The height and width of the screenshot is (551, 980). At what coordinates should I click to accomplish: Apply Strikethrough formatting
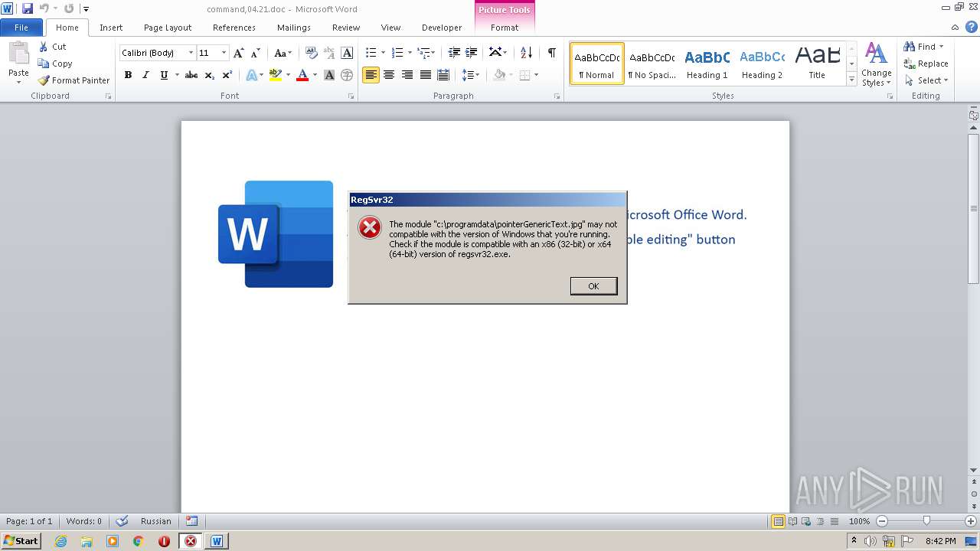point(191,75)
